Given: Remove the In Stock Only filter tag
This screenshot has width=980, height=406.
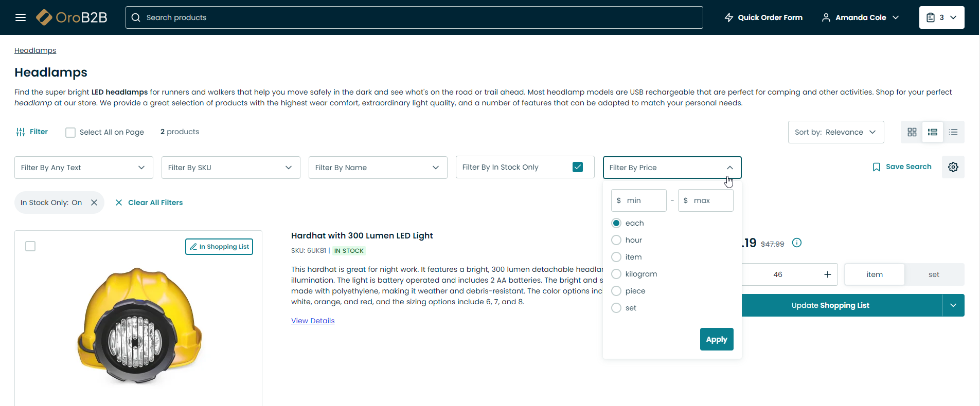Looking at the screenshot, I should click(94, 202).
